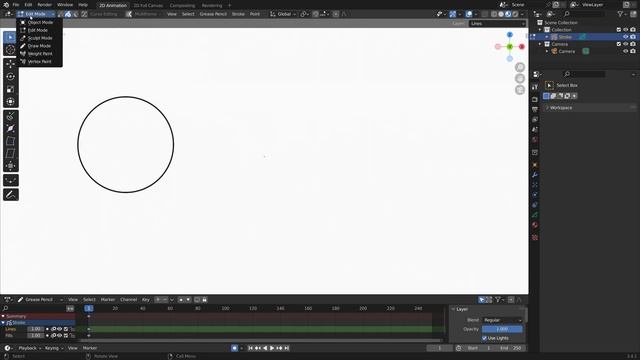Open the Blend Regular dropdown
Screen dimensions: 640x360
click(x=502, y=320)
